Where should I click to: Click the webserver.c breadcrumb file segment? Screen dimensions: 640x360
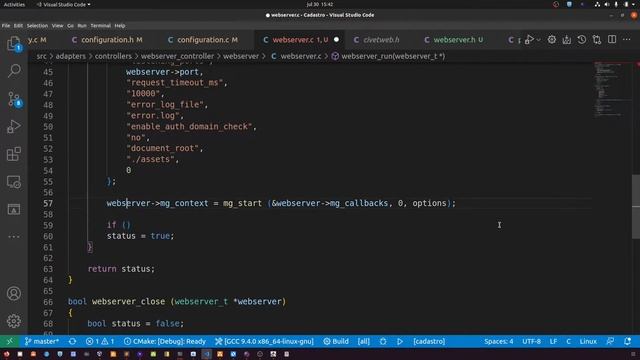point(296,56)
